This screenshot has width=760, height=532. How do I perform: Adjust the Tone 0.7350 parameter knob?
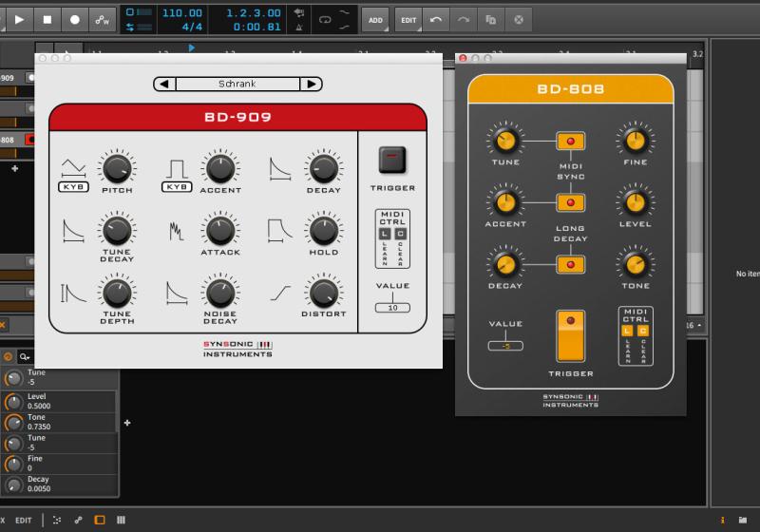[x=13, y=423]
